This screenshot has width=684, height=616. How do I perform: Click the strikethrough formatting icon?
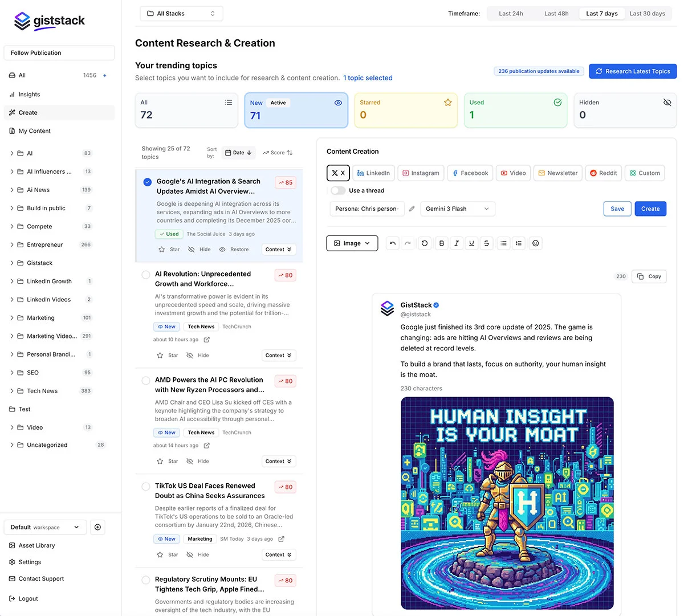(x=486, y=243)
